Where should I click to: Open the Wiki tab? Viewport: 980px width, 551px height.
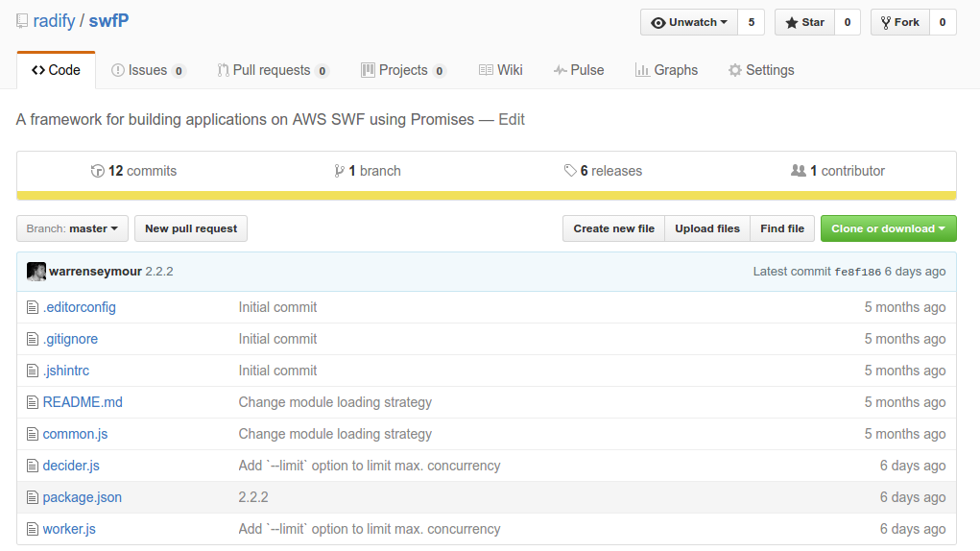(x=501, y=70)
